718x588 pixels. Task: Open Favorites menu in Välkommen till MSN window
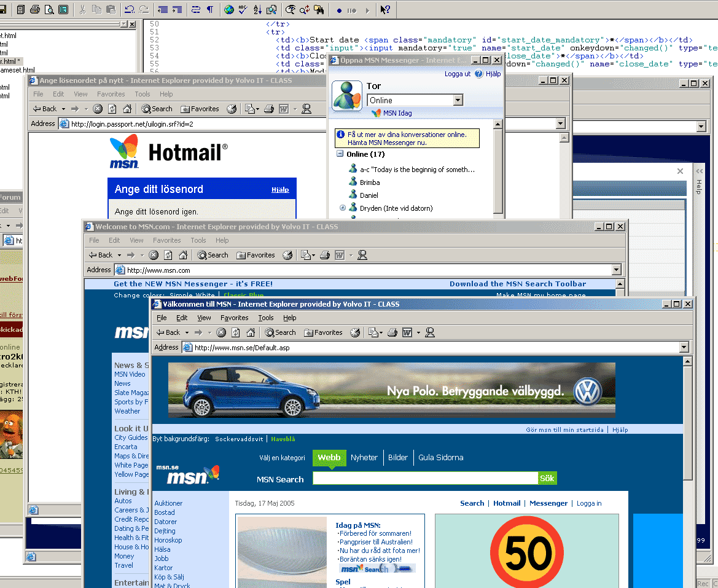tap(235, 318)
